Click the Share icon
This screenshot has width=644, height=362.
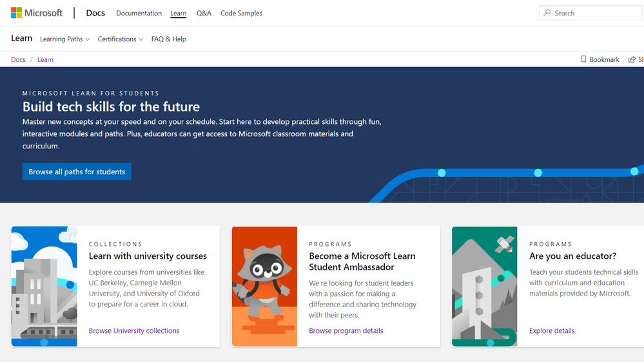[x=632, y=59]
